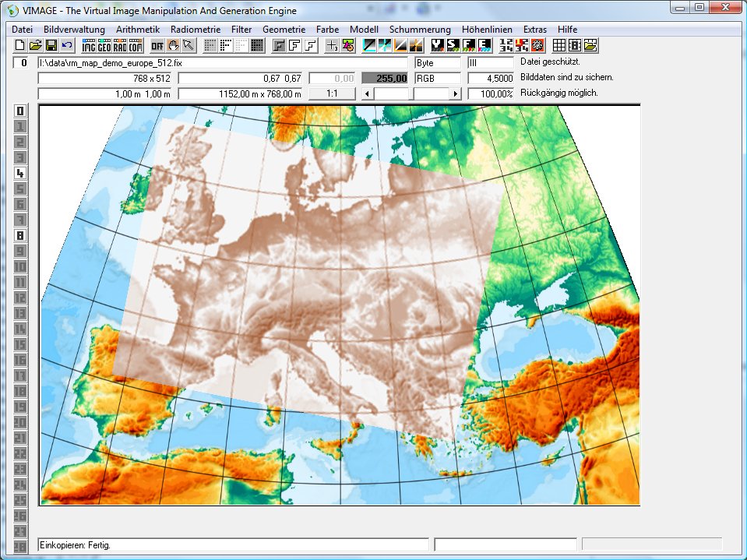This screenshot has height=560, width=747.
Task: Select image slot 4 in sidebar
Action: (x=20, y=173)
